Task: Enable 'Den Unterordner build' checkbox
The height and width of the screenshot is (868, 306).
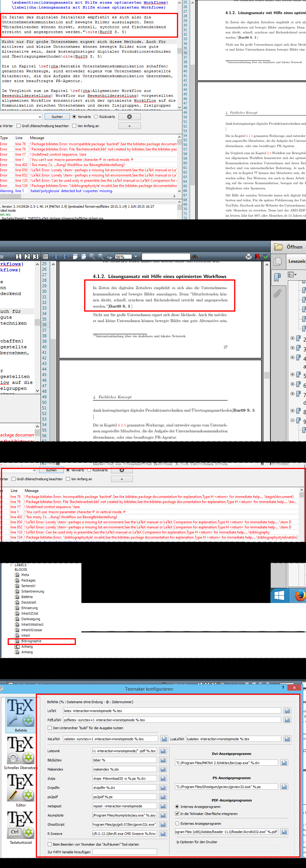Action: click(50, 728)
